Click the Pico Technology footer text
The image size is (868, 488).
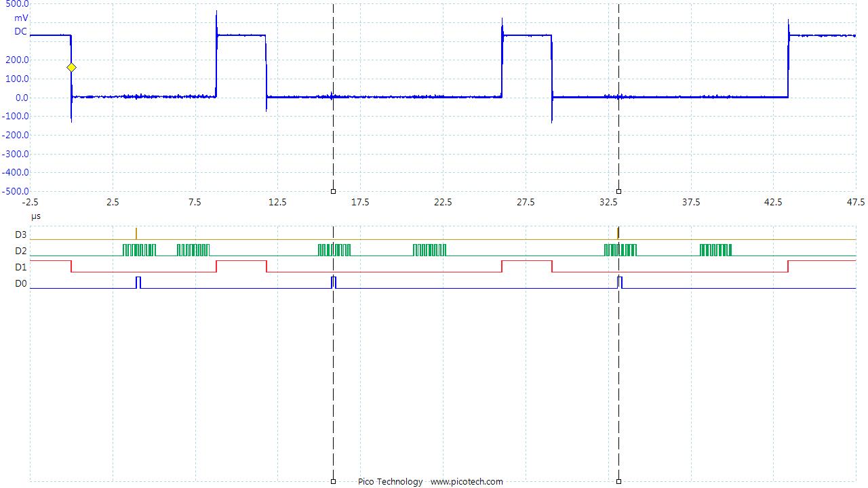(389, 482)
